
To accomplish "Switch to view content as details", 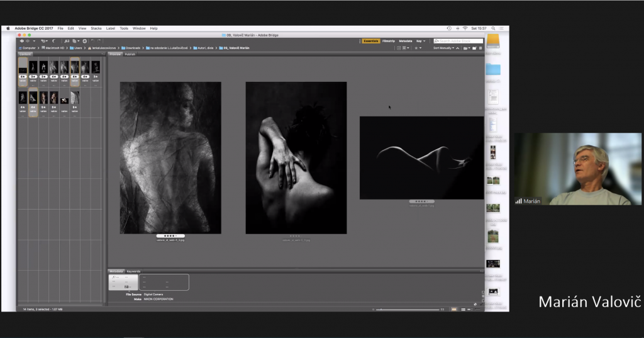I will (469, 309).
